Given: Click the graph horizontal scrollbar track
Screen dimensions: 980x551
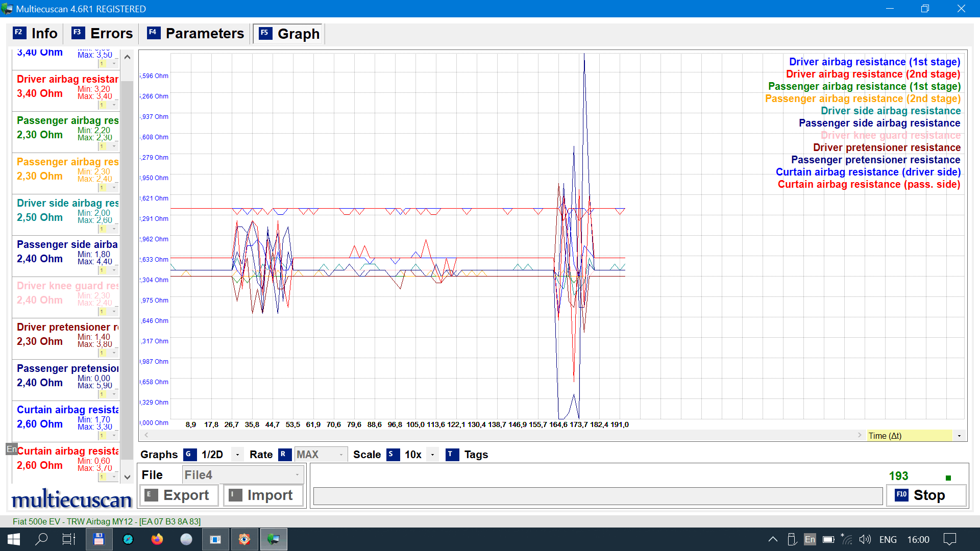Looking at the screenshot, I should pos(503,435).
